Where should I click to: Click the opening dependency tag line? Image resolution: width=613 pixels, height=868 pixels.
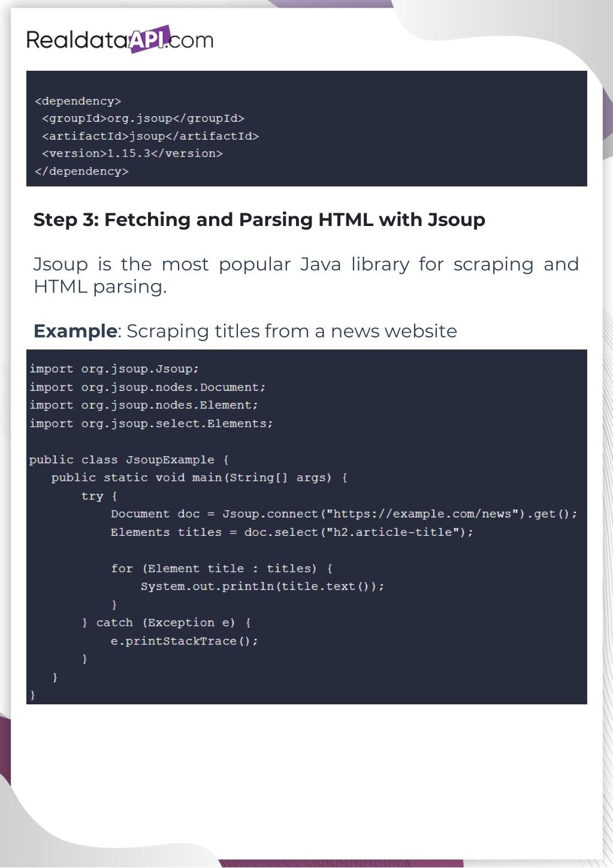pos(78,101)
